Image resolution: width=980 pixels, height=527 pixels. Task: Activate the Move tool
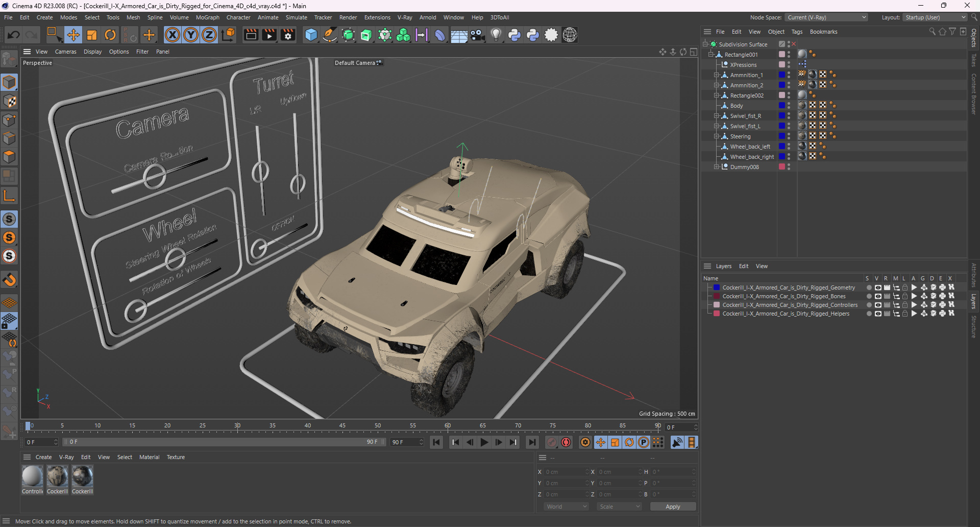(x=73, y=35)
